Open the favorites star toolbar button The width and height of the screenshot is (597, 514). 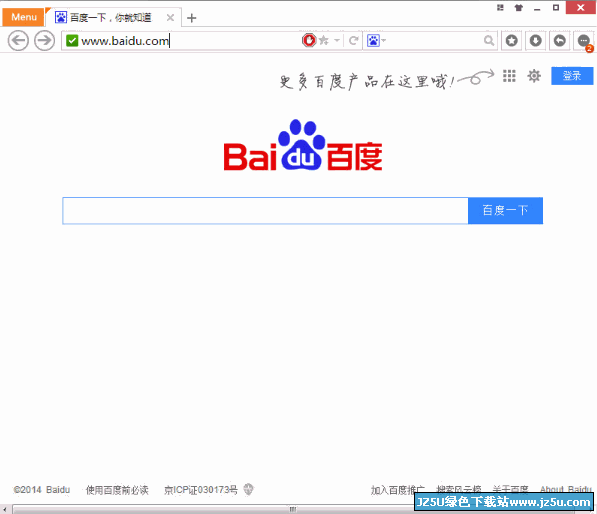point(511,40)
